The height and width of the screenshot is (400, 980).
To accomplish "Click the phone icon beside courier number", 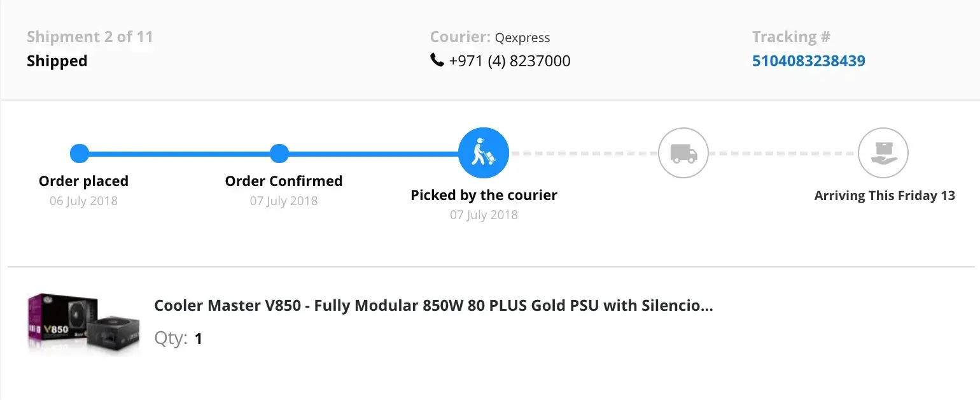I will (437, 61).
